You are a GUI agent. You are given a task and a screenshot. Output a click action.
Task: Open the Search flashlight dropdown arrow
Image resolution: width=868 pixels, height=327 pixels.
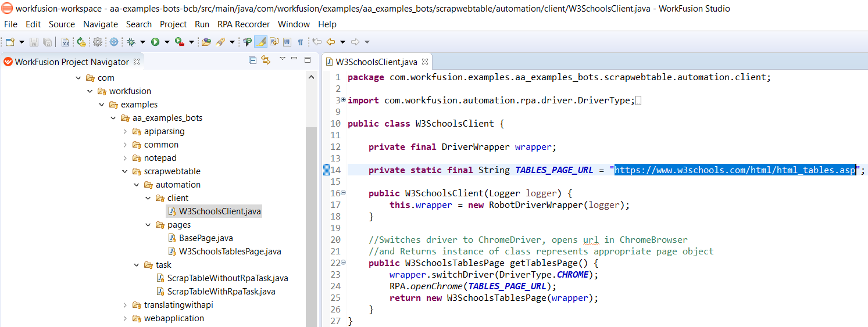[232, 42]
